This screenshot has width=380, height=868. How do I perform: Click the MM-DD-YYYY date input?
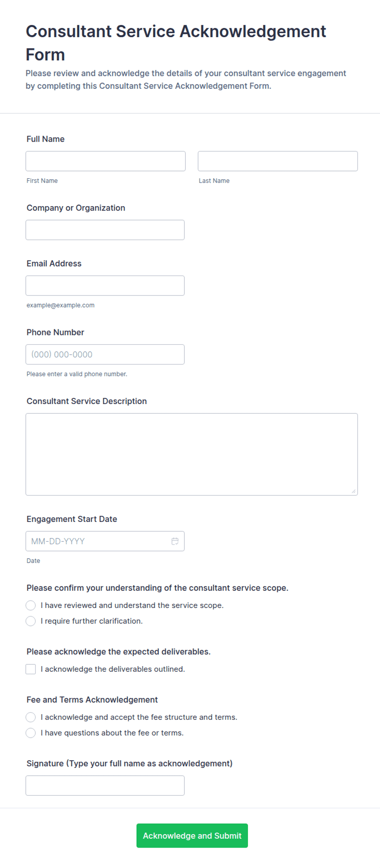tap(105, 541)
